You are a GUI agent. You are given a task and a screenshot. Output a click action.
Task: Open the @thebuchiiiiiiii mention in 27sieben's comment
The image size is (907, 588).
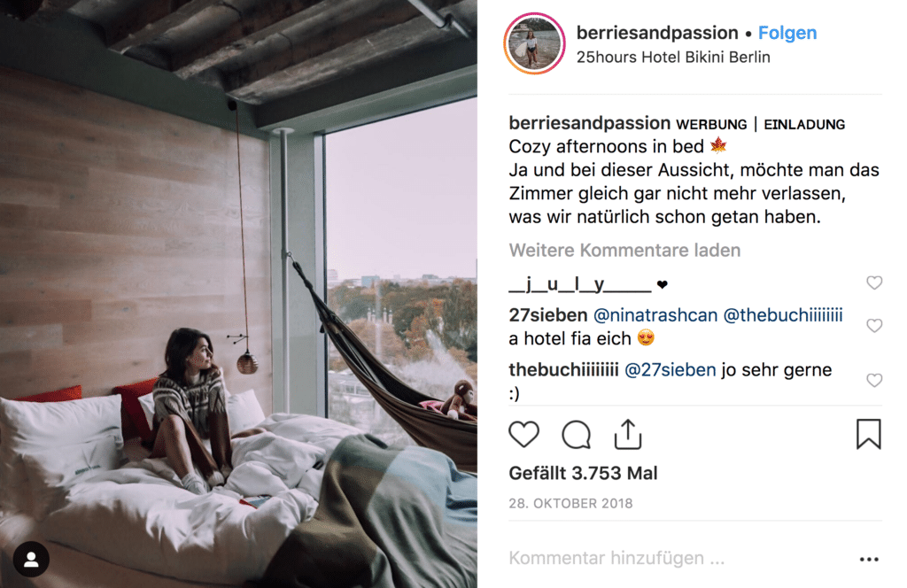tap(783, 315)
